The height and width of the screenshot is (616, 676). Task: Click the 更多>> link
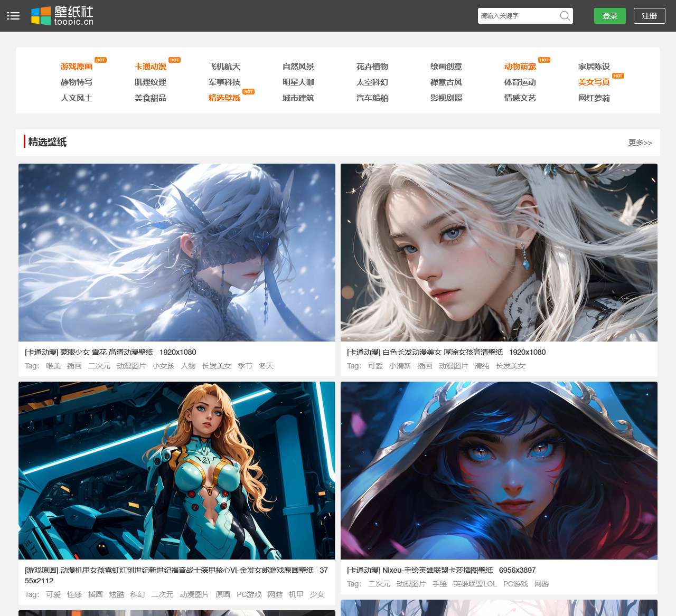pos(640,143)
